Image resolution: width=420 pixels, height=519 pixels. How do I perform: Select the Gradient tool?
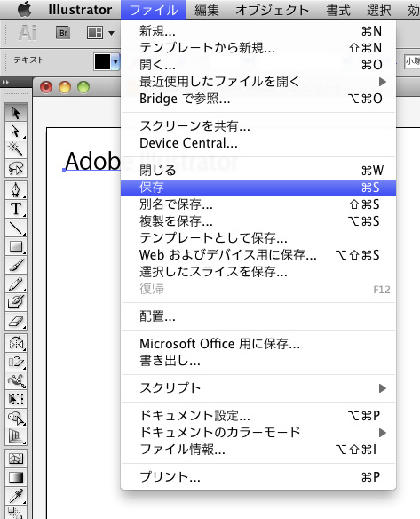tap(16, 477)
